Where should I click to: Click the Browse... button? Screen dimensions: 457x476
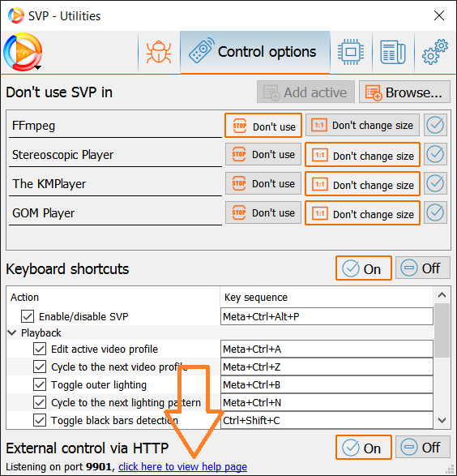(404, 92)
